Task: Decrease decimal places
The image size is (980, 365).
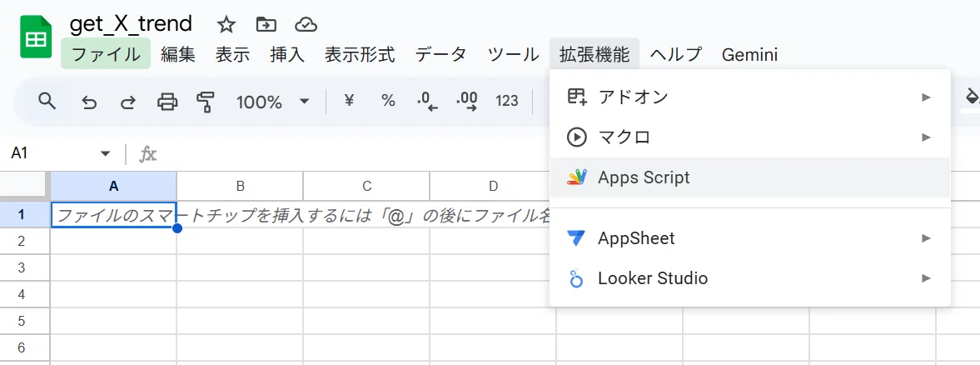Action: [x=427, y=102]
